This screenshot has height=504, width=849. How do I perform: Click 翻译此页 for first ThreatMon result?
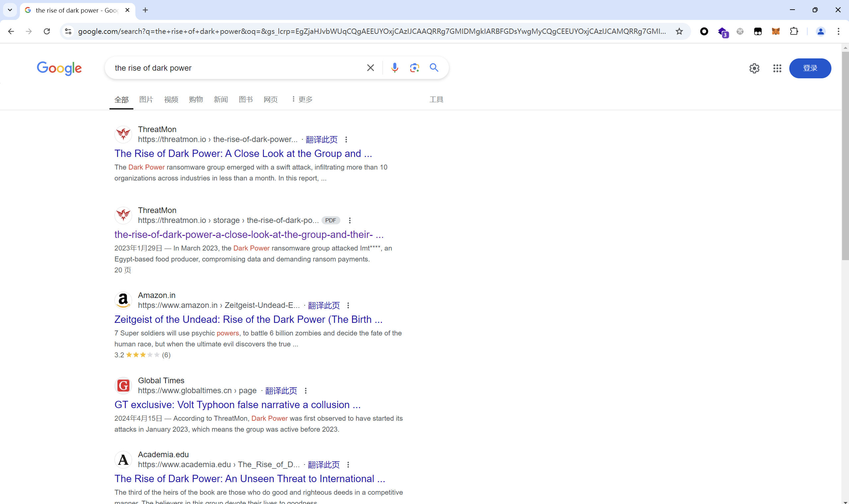tap(321, 140)
